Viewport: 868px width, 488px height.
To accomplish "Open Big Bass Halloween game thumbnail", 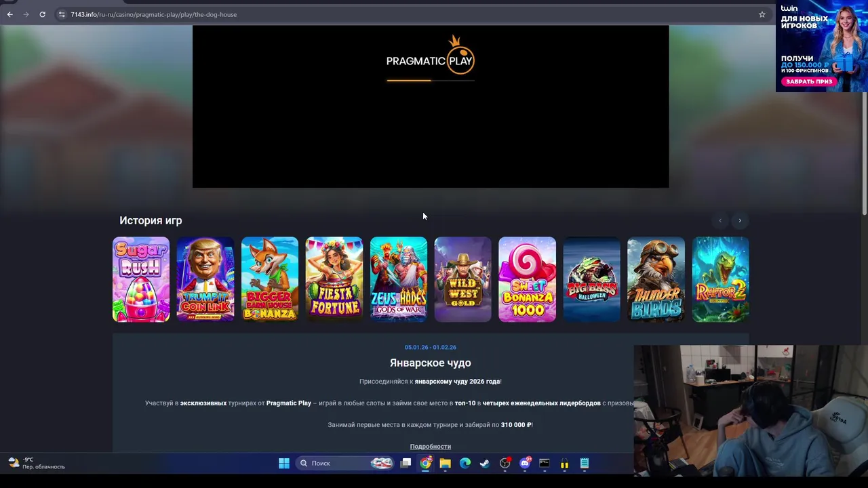I will (x=591, y=279).
